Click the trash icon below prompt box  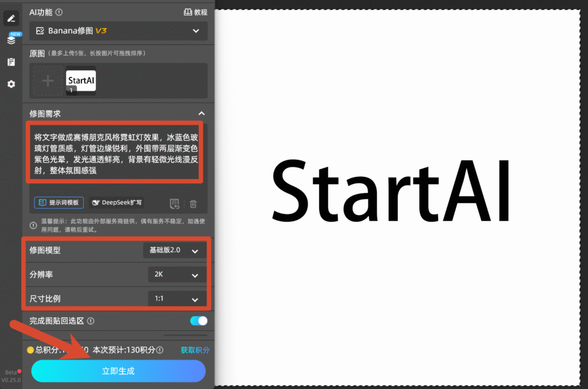[x=193, y=203]
